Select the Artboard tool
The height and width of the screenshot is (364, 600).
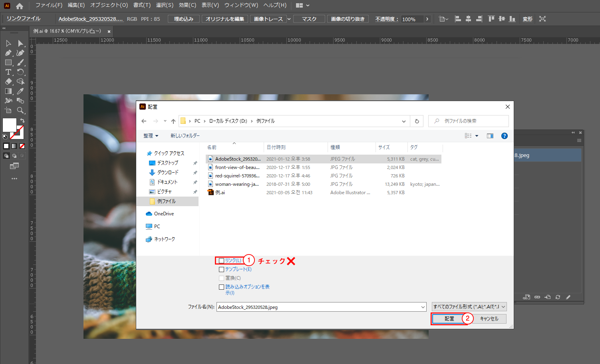point(8,110)
